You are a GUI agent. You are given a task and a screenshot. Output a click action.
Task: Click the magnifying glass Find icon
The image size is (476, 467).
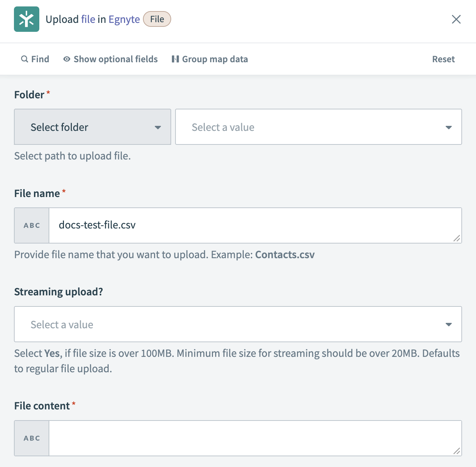click(x=24, y=59)
